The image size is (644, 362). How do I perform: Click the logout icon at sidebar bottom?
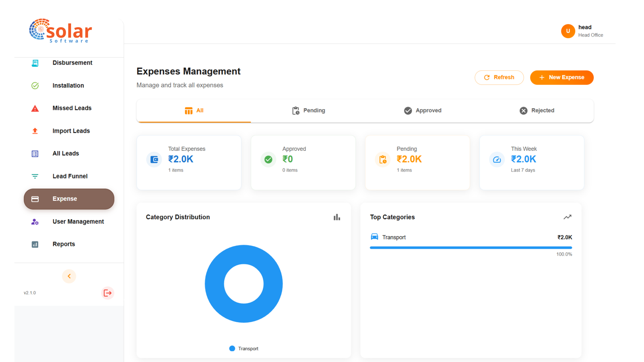(x=107, y=293)
